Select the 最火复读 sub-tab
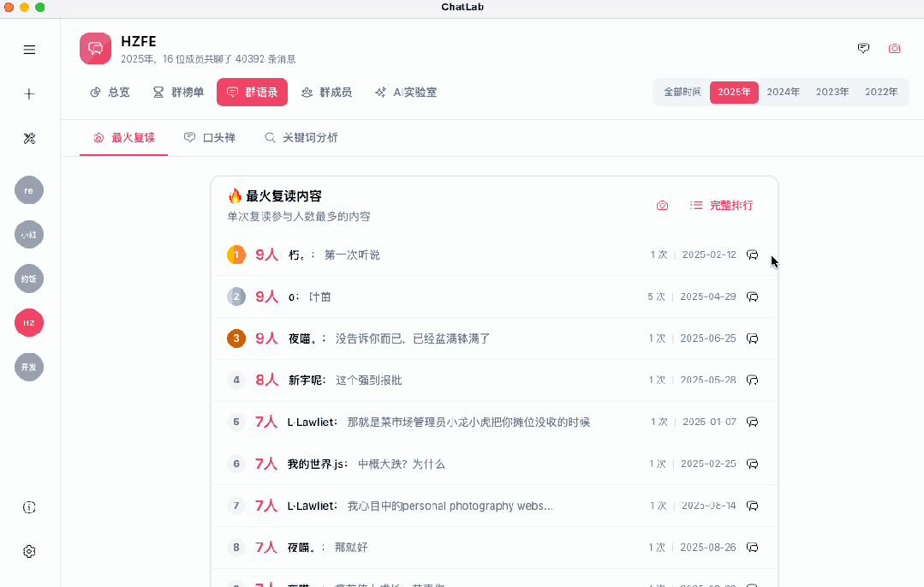924x587 pixels. pos(124,138)
